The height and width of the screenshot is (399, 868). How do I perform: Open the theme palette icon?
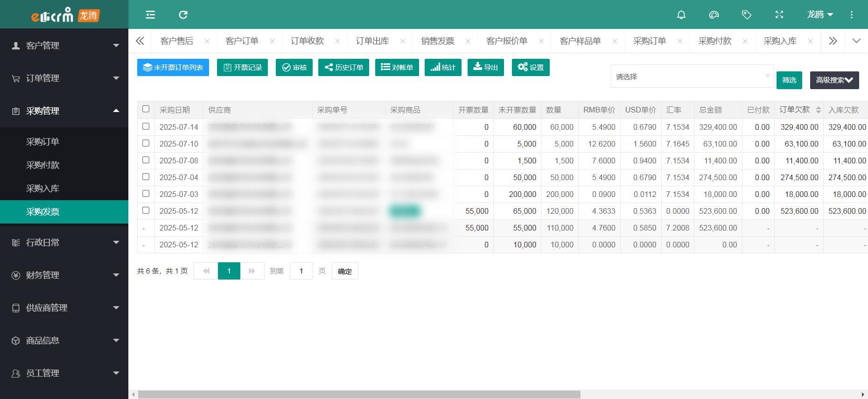[714, 15]
